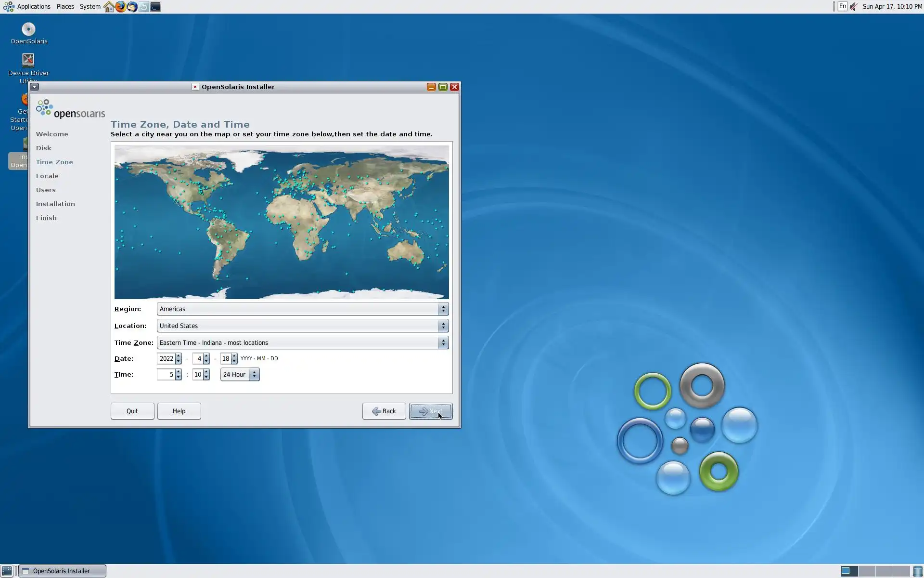924x578 pixels.
Task: Expand the Location dropdown showing United States
Action: (302, 326)
